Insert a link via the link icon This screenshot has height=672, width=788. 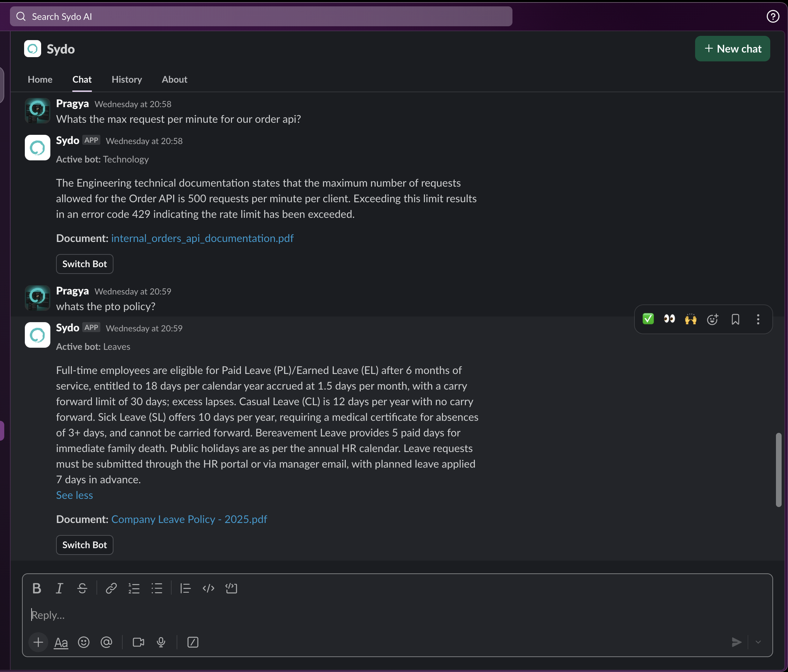coord(111,588)
